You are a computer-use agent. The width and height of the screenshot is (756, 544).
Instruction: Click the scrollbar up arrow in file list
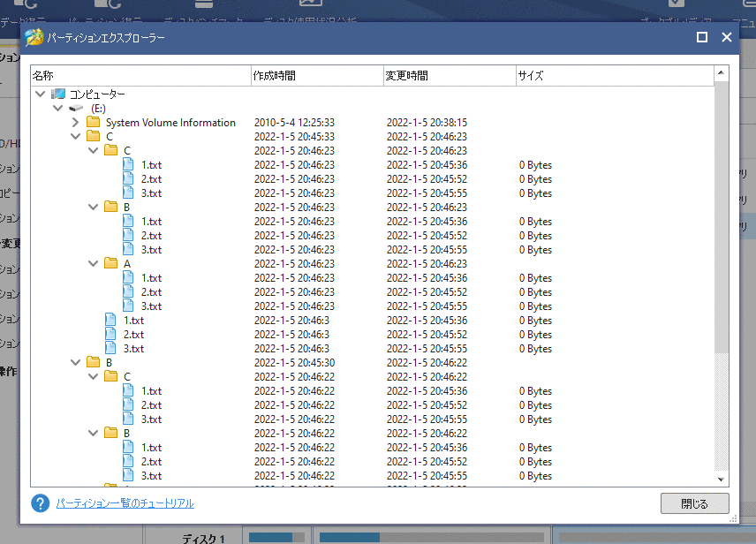click(x=721, y=73)
